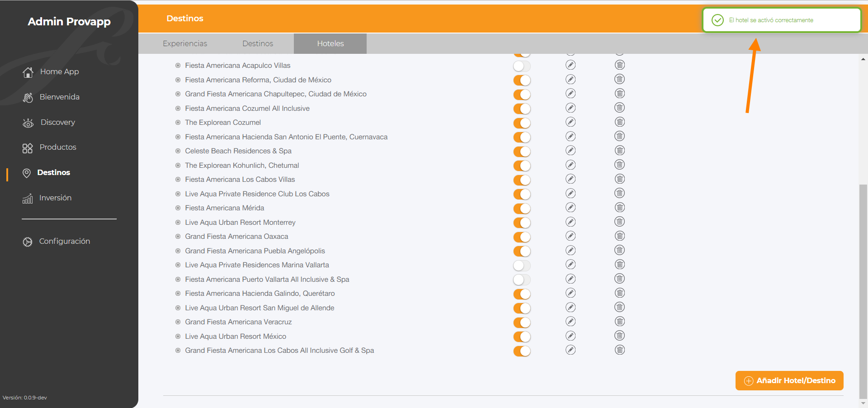Select Grand Fiesta Americana Puebla Angelópolis name
This screenshot has width=868, height=408.
(x=255, y=251)
